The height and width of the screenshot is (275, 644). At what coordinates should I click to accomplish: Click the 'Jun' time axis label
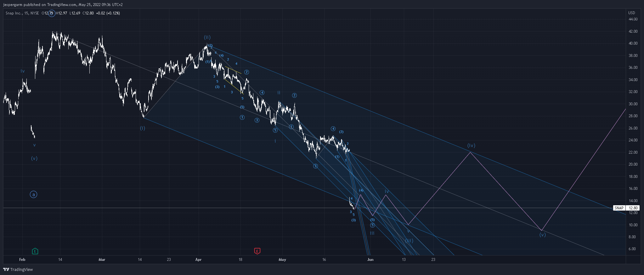point(370,260)
